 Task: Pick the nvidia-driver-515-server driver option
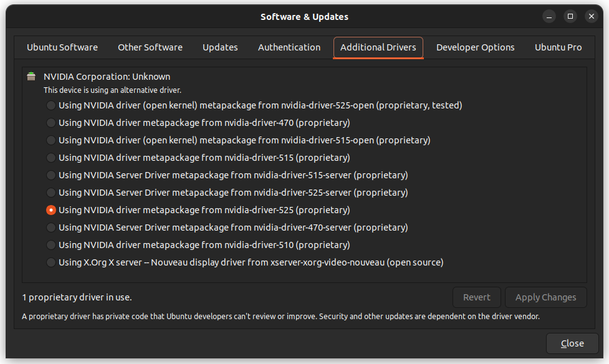(50, 175)
